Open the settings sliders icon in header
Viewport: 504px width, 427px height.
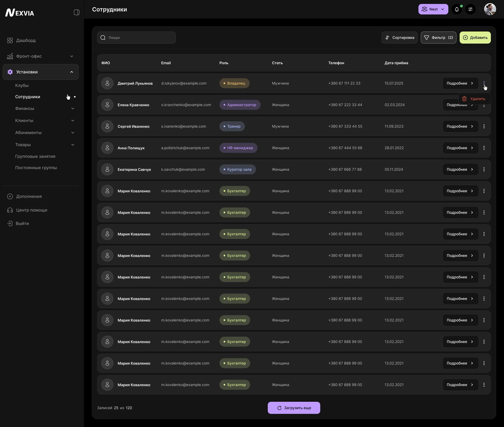pyautogui.click(x=470, y=9)
